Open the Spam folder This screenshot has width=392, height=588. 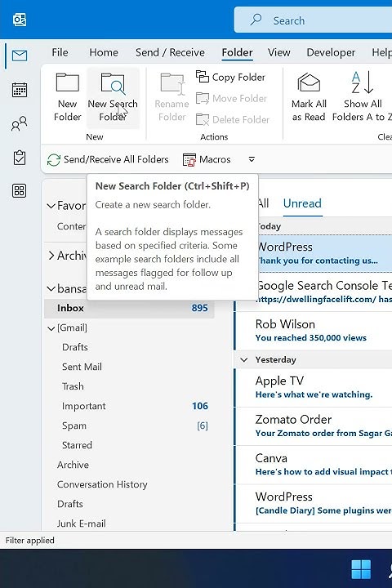click(x=129, y=425)
